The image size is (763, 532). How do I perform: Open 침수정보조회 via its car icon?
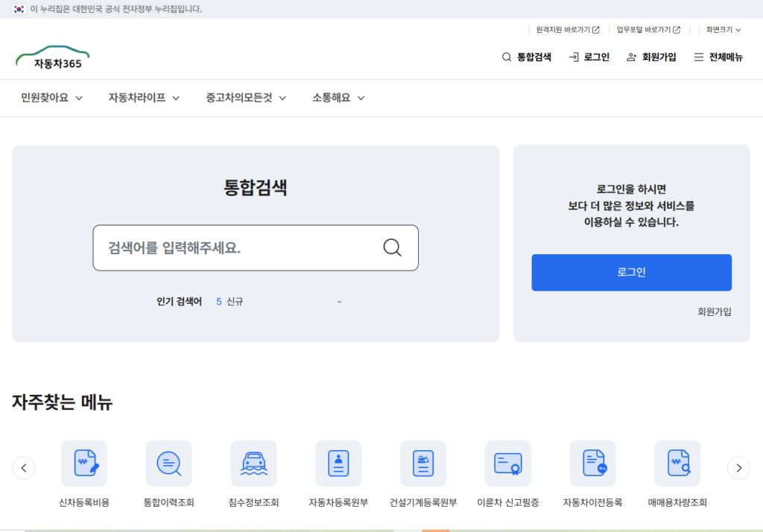(253, 463)
